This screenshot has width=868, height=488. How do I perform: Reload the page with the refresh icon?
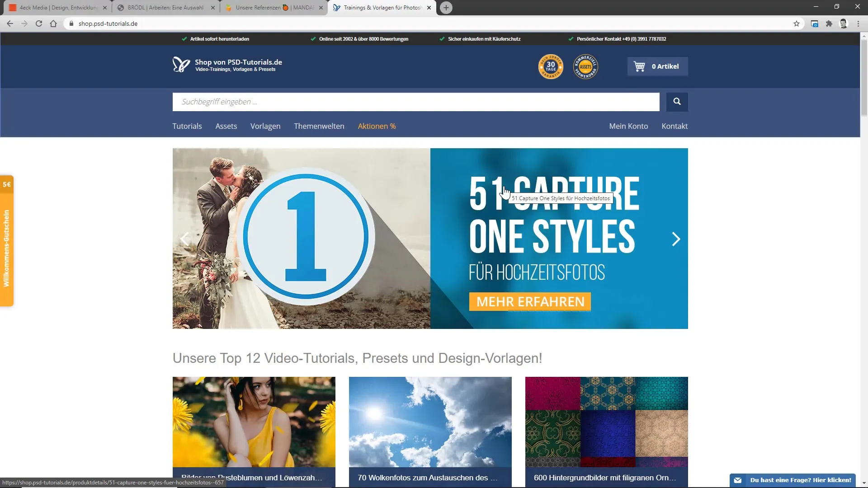point(39,23)
